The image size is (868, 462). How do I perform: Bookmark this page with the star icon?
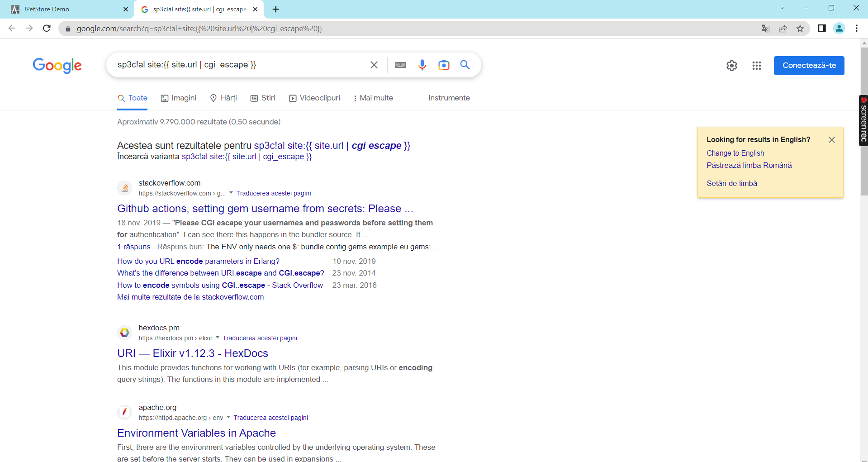click(800, 29)
